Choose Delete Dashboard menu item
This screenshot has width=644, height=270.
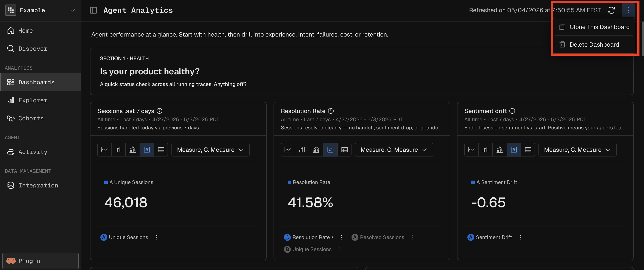(x=594, y=44)
